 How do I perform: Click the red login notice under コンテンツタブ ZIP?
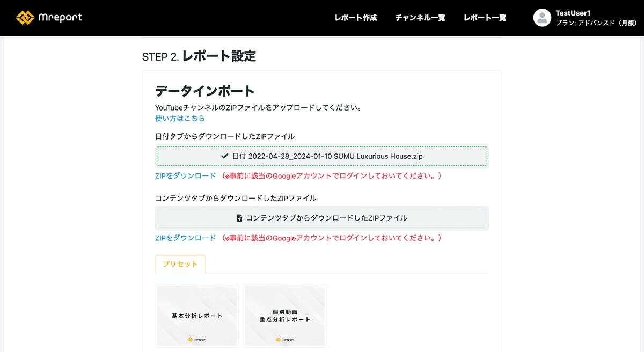(x=331, y=238)
